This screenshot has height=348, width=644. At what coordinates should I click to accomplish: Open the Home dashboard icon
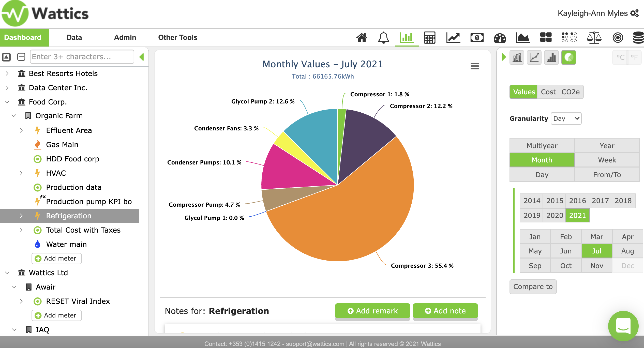[x=362, y=38]
